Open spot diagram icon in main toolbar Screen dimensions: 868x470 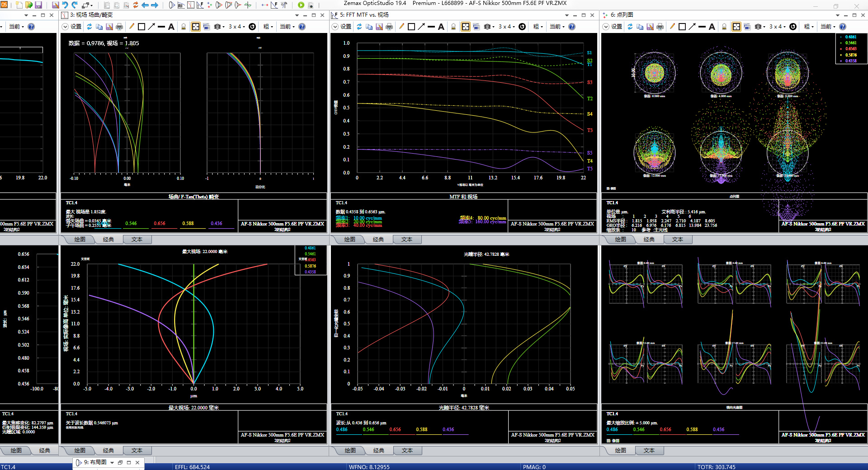click(x=209, y=5)
